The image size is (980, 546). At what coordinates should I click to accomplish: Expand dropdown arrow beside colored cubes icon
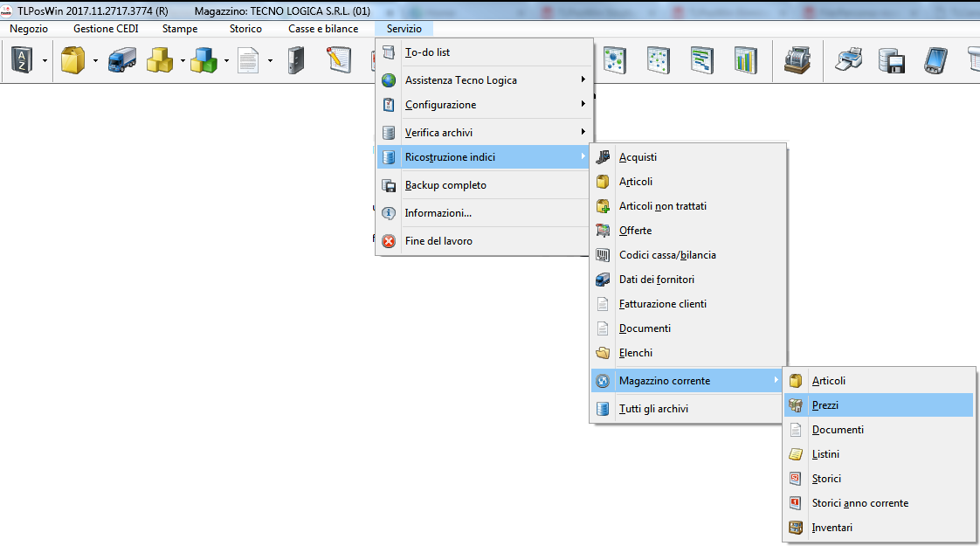coord(226,61)
